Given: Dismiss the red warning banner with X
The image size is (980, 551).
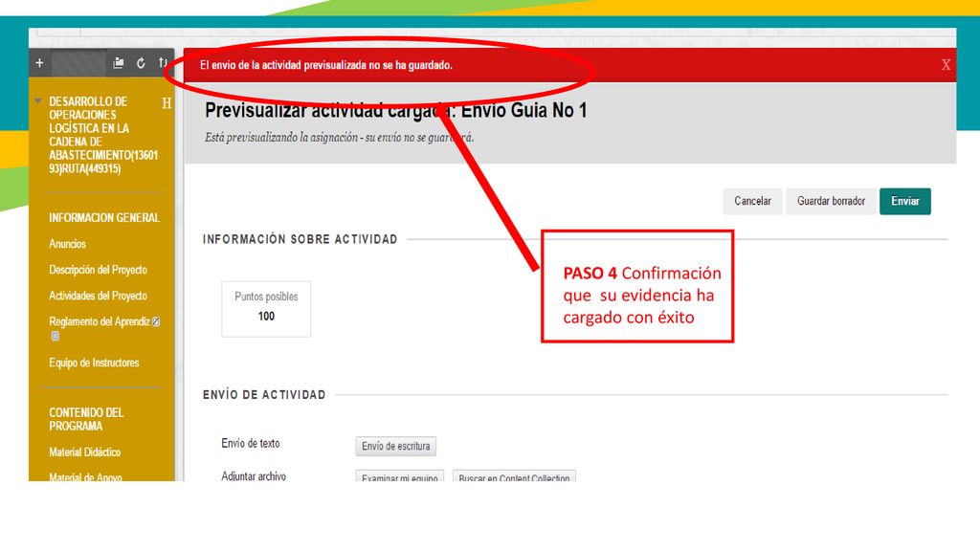Looking at the screenshot, I should [x=946, y=64].
